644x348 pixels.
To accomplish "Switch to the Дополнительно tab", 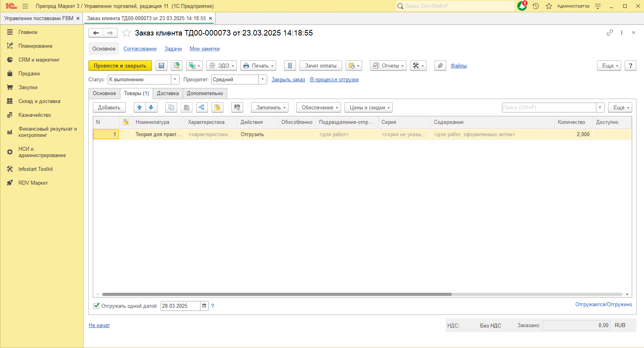I will 205,94.
